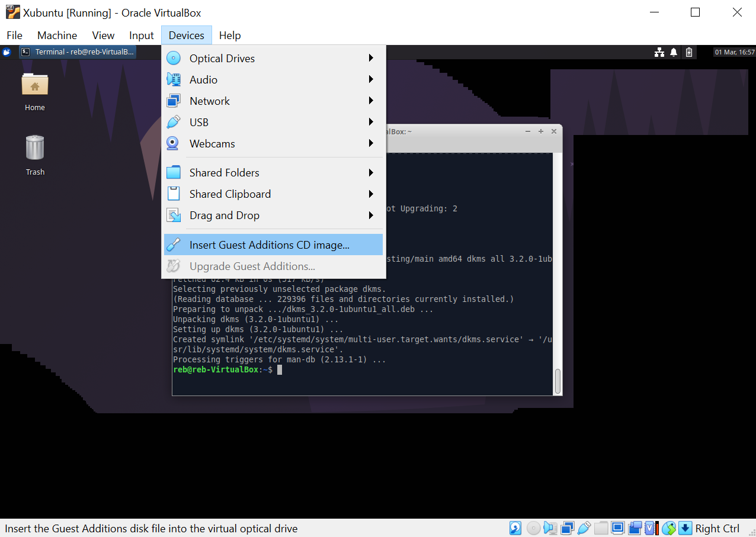This screenshot has height=537, width=756.
Task: Open the Xfce applications menu icon
Action: [7, 52]
